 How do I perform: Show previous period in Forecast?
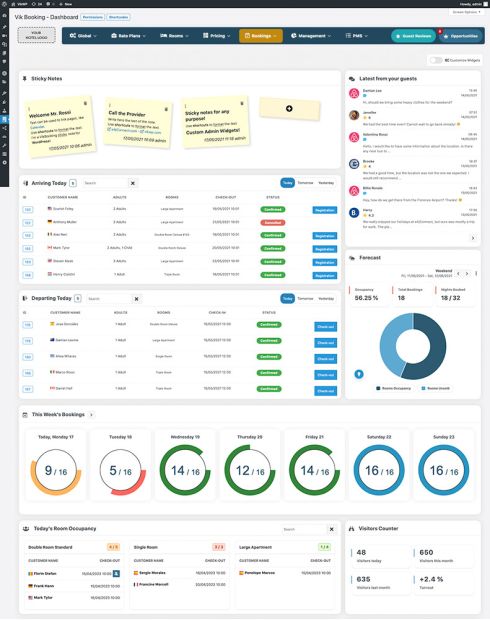coord(458,274)
